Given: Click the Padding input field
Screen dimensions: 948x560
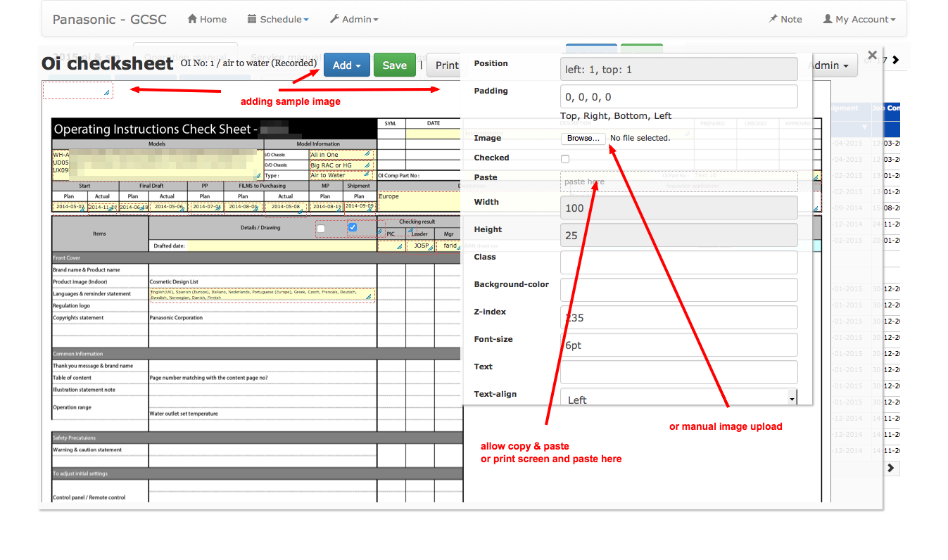Looking at the screenshot, I should pos(678,97).
